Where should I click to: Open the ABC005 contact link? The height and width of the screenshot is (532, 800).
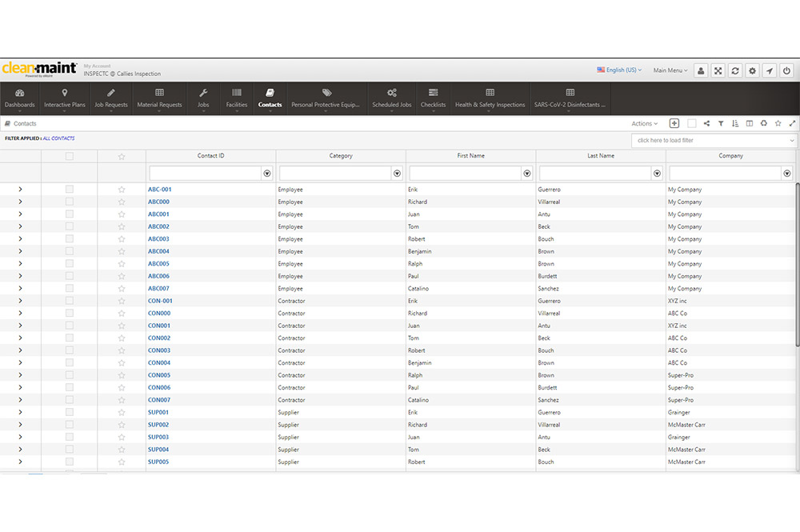point(158,264)
